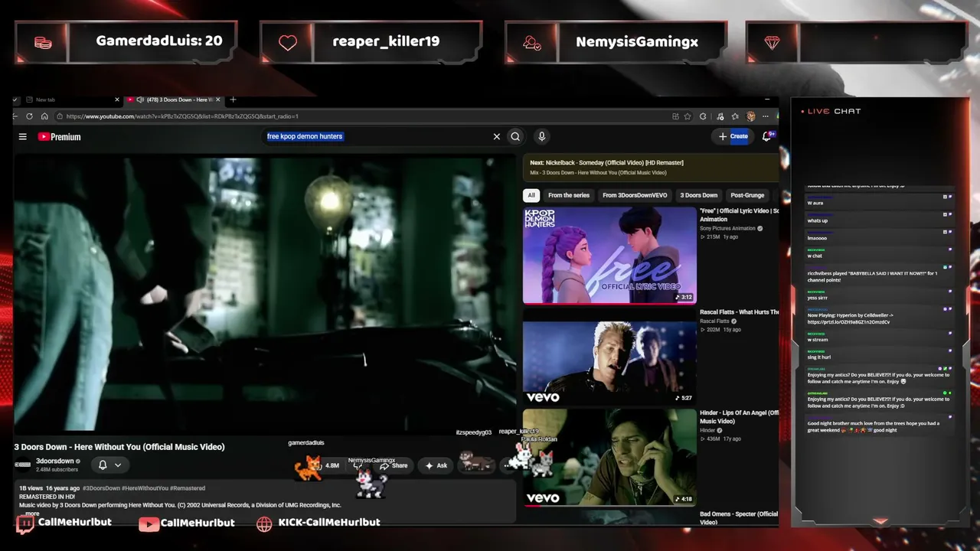
Task: Click the red YouTube logo in the overlay
Action: click(149, 524)
